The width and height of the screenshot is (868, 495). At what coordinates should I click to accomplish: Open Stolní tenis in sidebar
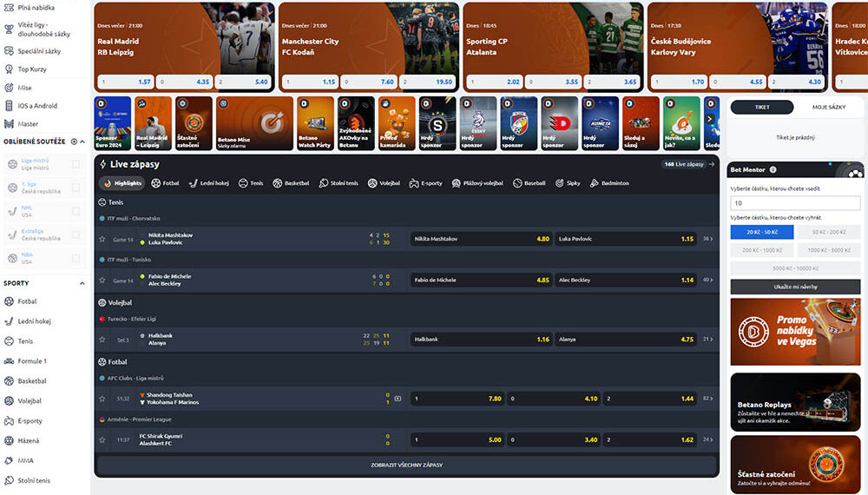tap(34, 480)
